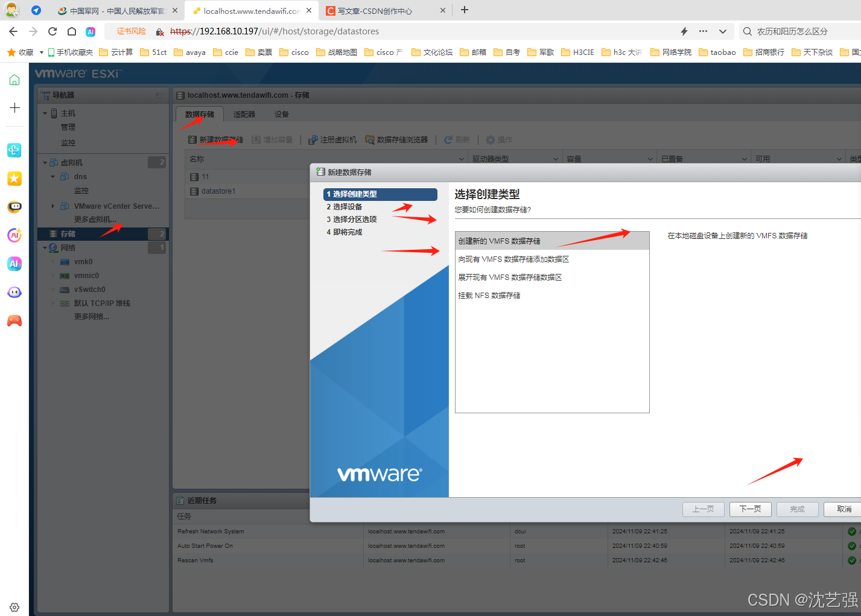The width and height of the screenshot is (861, 616).
Task: Close the localhost tendawifi browser tab
Action: point(309,10)
